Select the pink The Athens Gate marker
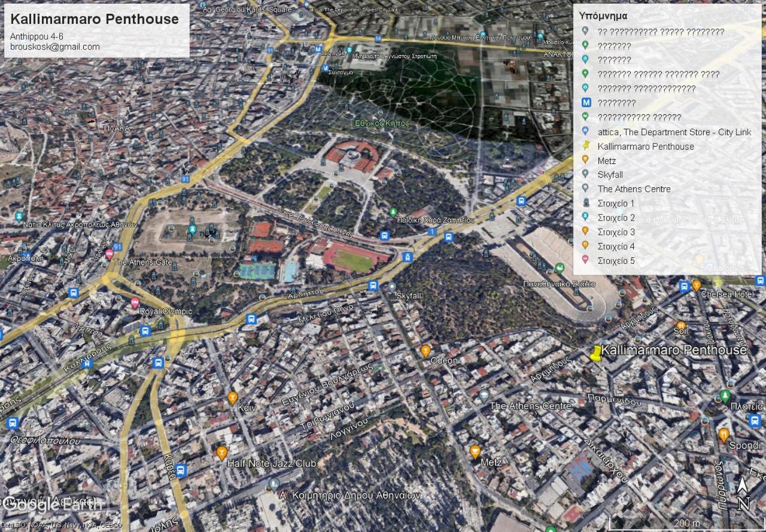Screen dimensions: 766x532 (109, 254)
